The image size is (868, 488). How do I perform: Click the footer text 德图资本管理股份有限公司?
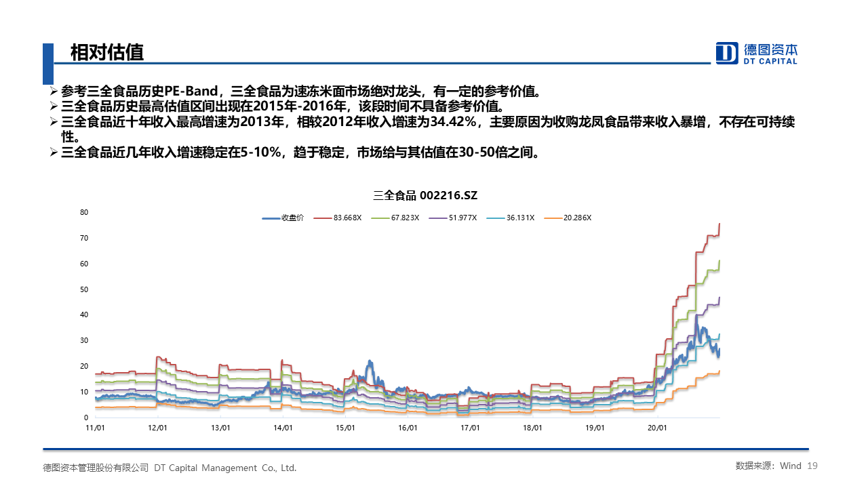96,468
